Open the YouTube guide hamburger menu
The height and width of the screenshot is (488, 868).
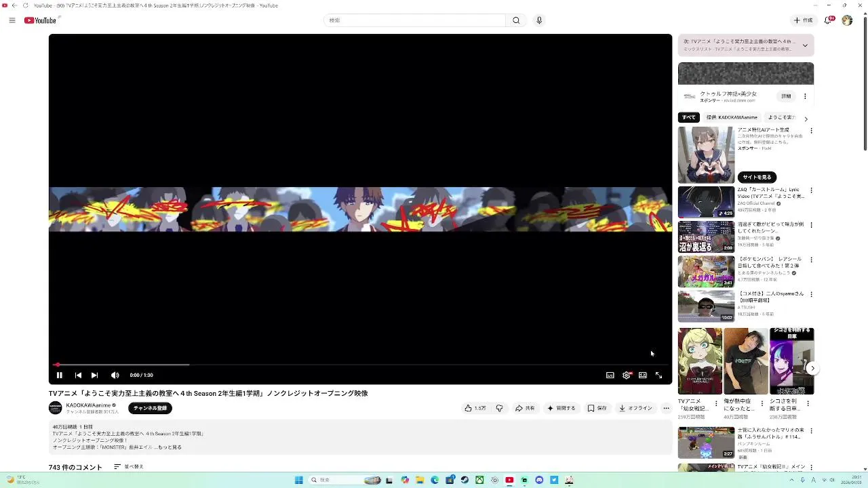click(x=12, y=20)
